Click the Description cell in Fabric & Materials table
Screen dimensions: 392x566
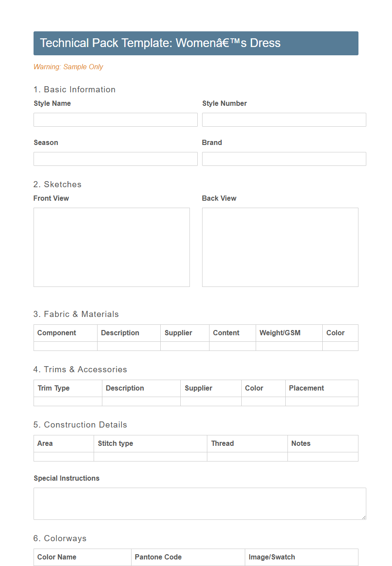(x=128, y=345)
